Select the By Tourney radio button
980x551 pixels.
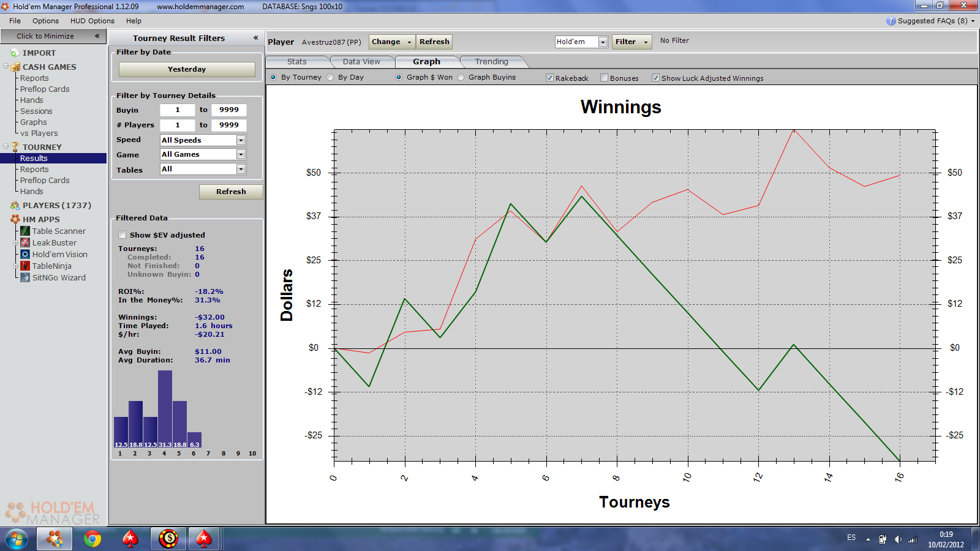(273, 77)
